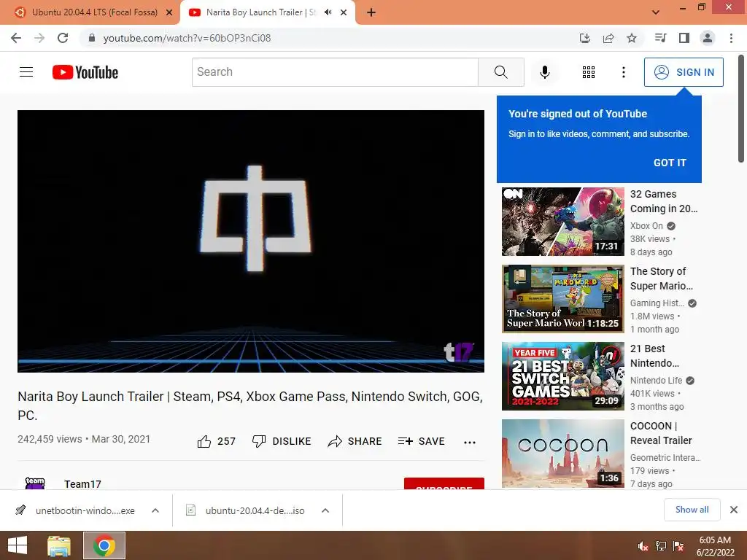Click the YouTube search field
747x560 pixels.
click(x=335, y=72)
